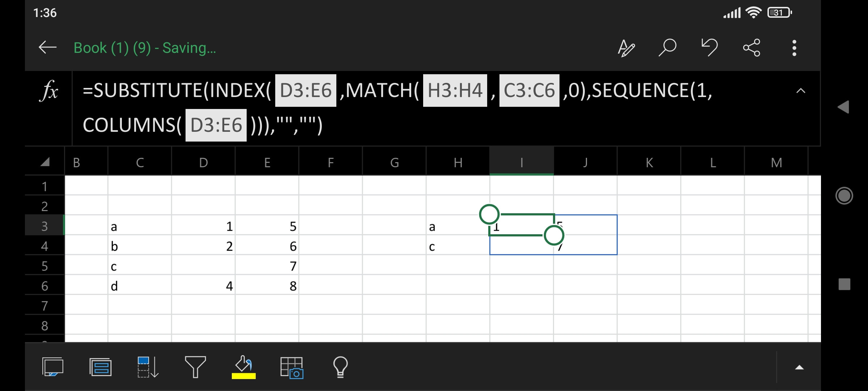868x391 pixels.
Task: Tap the Wi-Fi icon in status bar
Action: (x=754, y=13)
